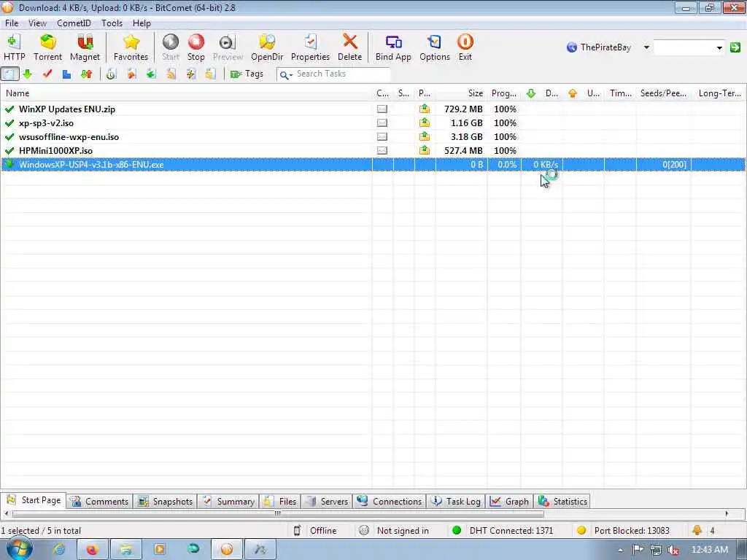Screen dimensions: 747x560
Task: Switch to the Connections tab
Action: tap(390, 501)
